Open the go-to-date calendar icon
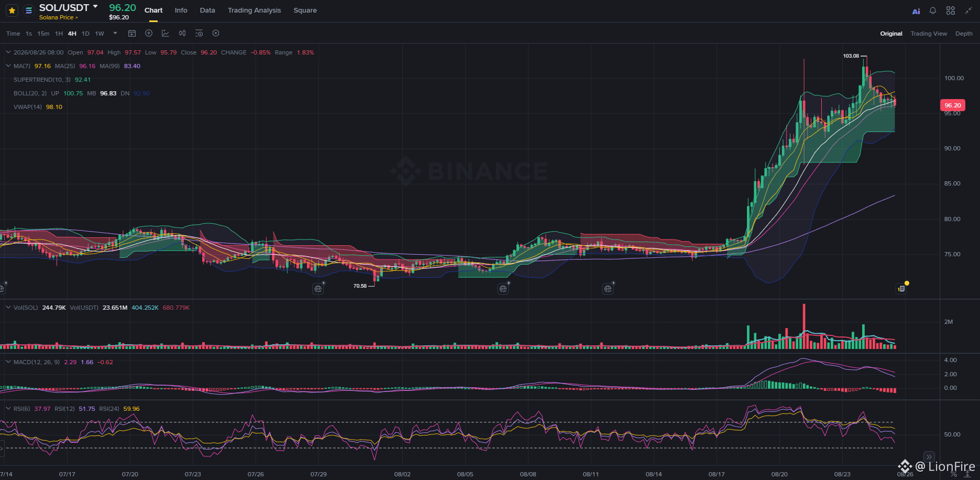 point(132,33)
